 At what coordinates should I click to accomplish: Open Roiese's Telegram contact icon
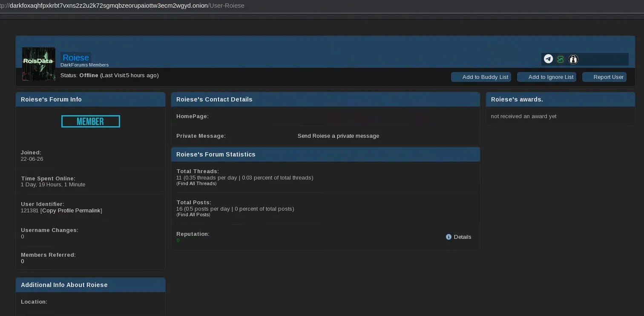coord(548,59)
